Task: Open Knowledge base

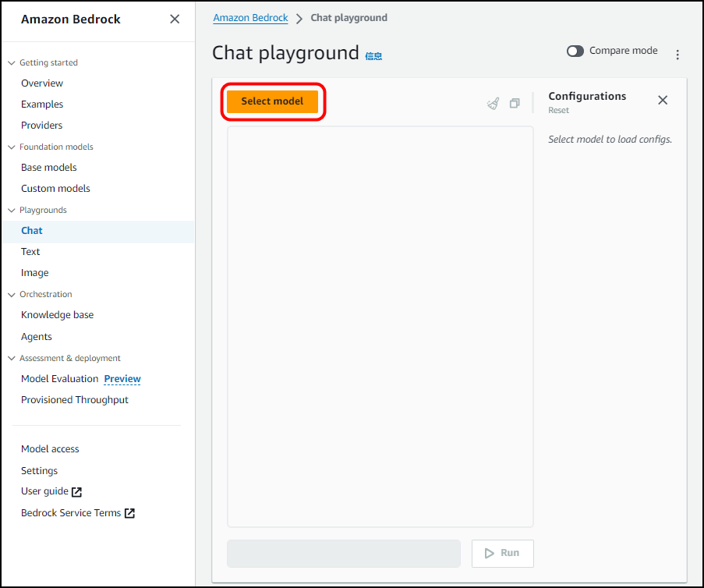Action: pos(58,315)
